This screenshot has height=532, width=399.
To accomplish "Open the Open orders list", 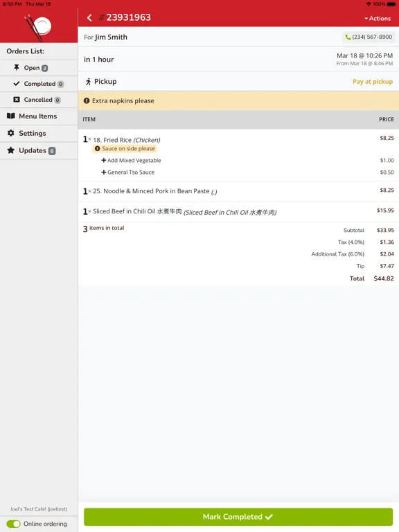I will click(39, 68).
